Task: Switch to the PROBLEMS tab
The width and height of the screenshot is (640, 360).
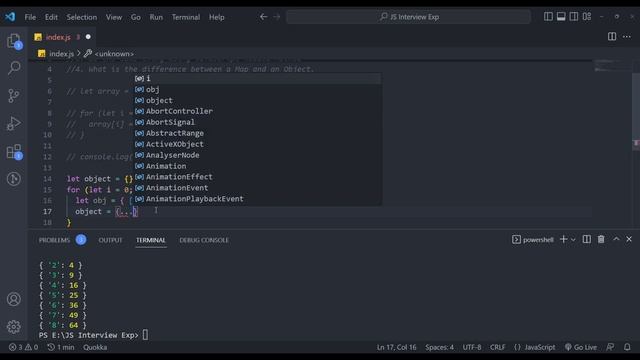Action: pos(54,240)
